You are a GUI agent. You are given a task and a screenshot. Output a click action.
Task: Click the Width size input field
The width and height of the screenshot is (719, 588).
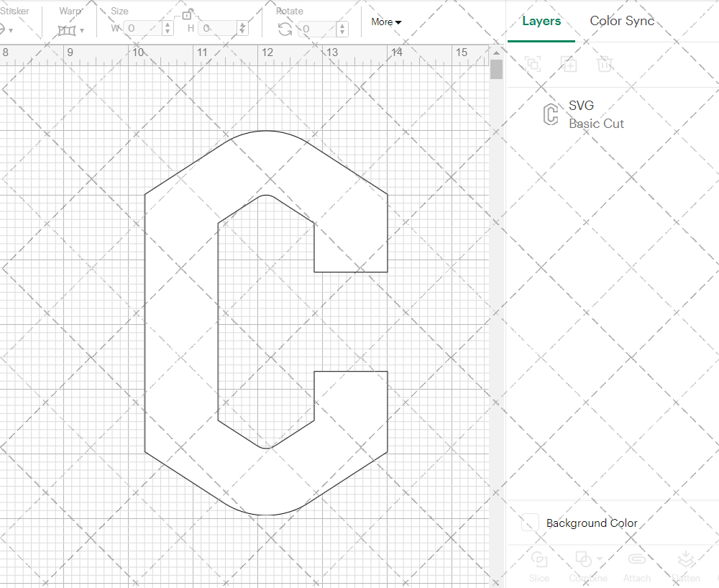point(143,29)
